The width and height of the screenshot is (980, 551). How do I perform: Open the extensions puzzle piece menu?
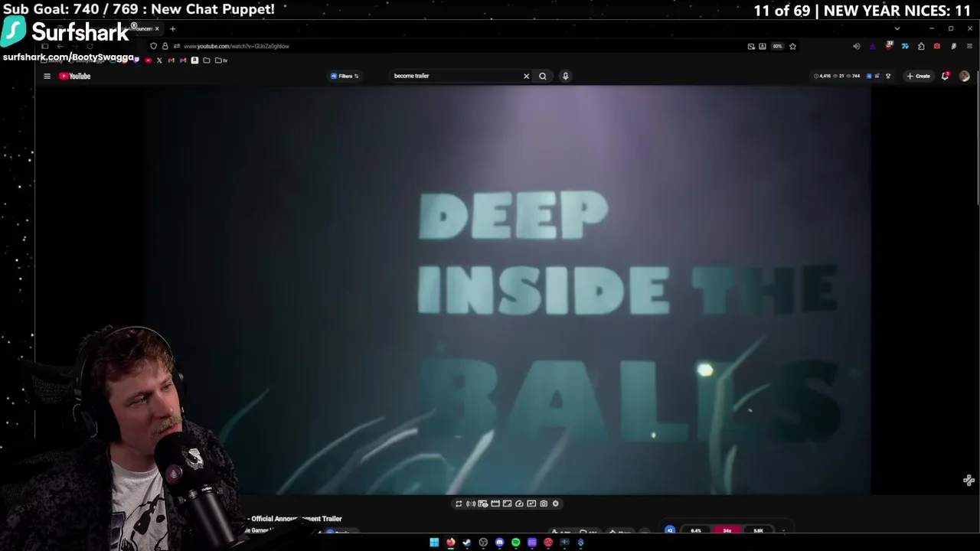click(921, 46)
